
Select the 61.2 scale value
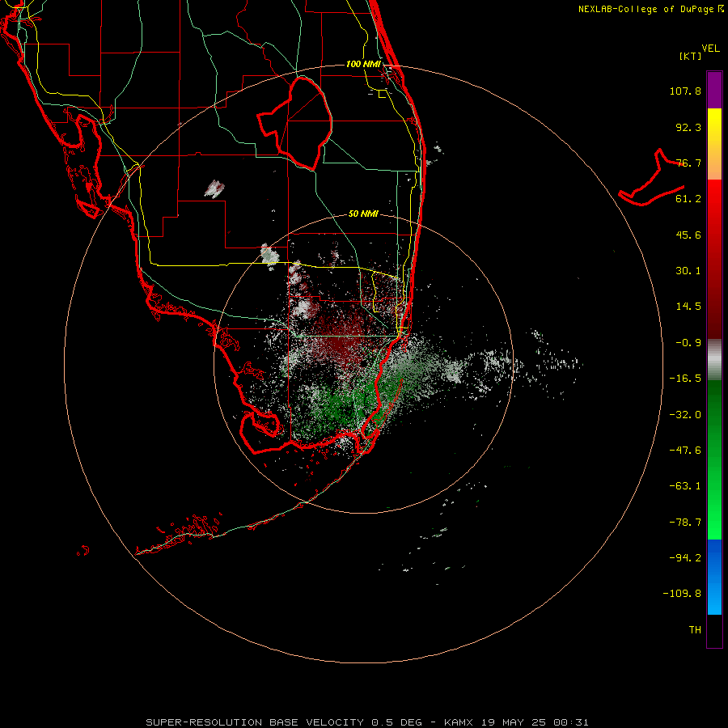[x=688, y=199]
